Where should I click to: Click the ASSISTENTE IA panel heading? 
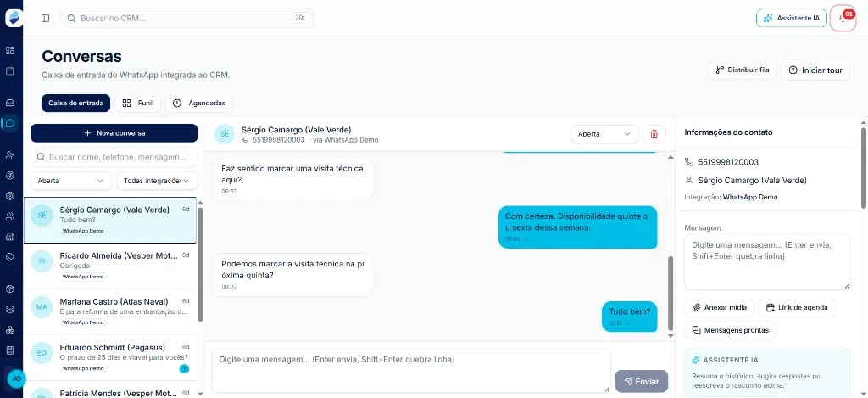(730, 361)
